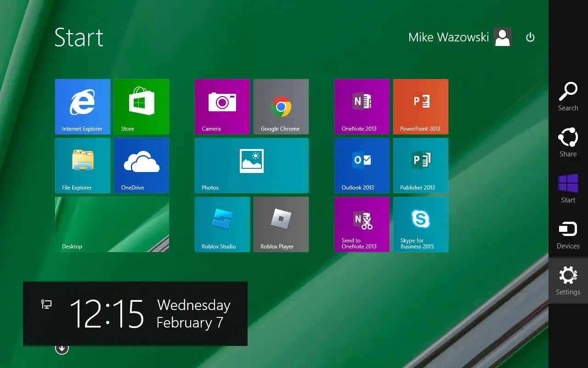
Task: Launch the Windows Store tile
Action: pos(141,107)
